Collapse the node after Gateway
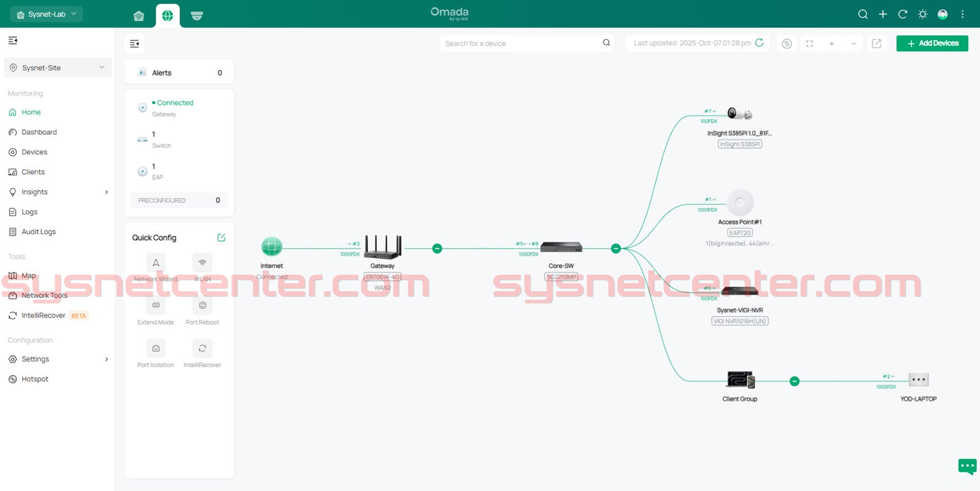This screenshot has height=491, width=980. click(x=437, y=248)
